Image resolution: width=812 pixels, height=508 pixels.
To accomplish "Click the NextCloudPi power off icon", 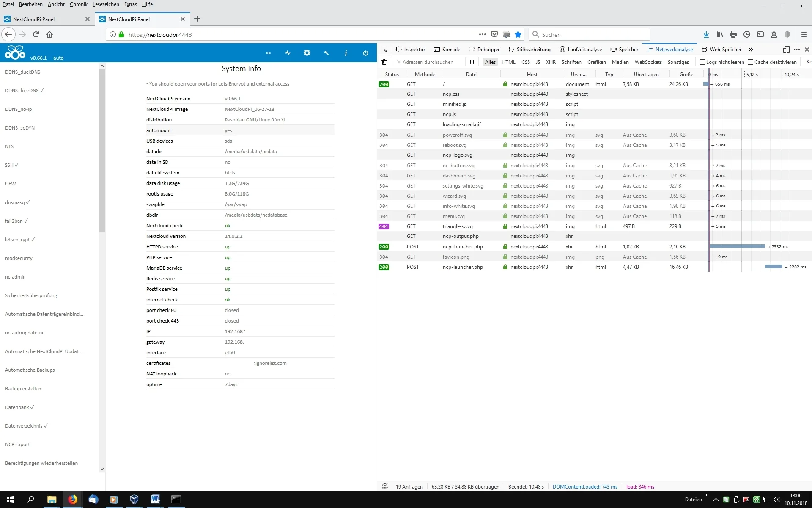I will pos(365,53).
